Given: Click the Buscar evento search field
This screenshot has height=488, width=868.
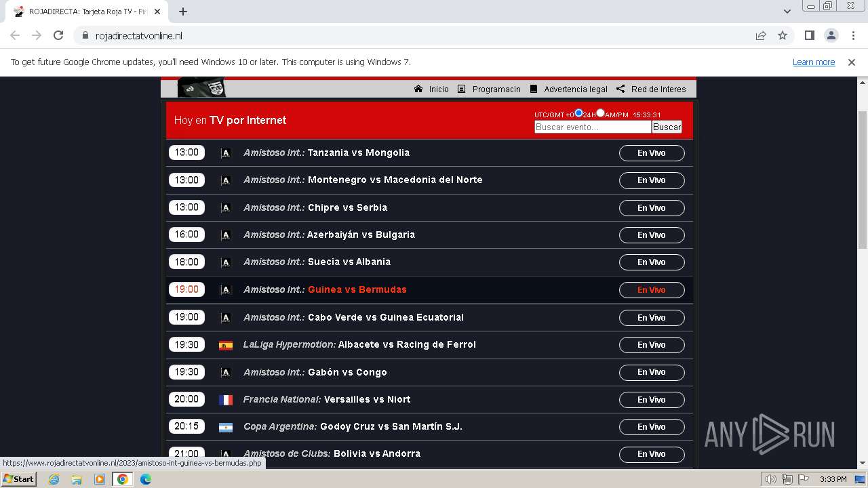Looking at the screenshot, I should click(x=593, y=127).
